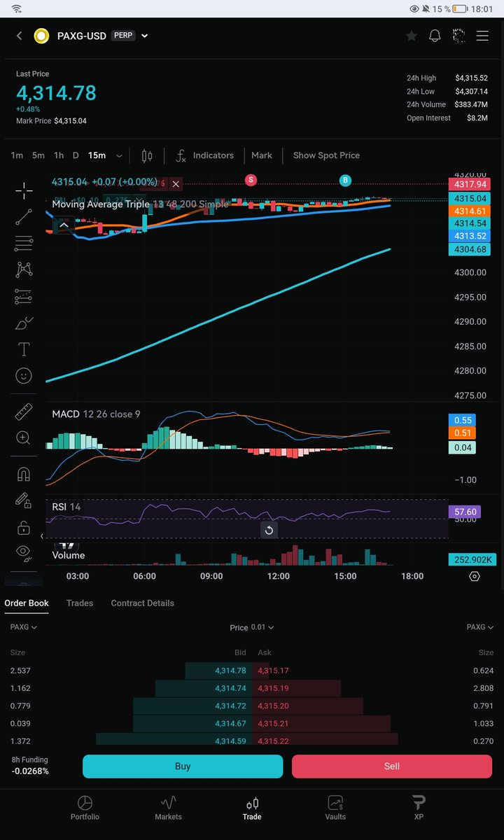Image resolution: width=504 pixels, height=840 pixels.
Task: Select the forecasting position tool
Action: pyautogui.click(x=24, y=296)
